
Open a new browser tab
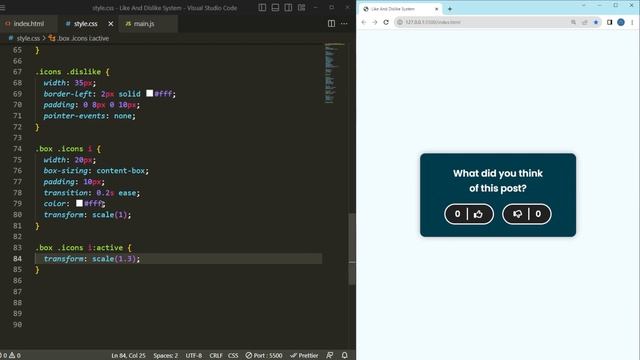(450, 9)
